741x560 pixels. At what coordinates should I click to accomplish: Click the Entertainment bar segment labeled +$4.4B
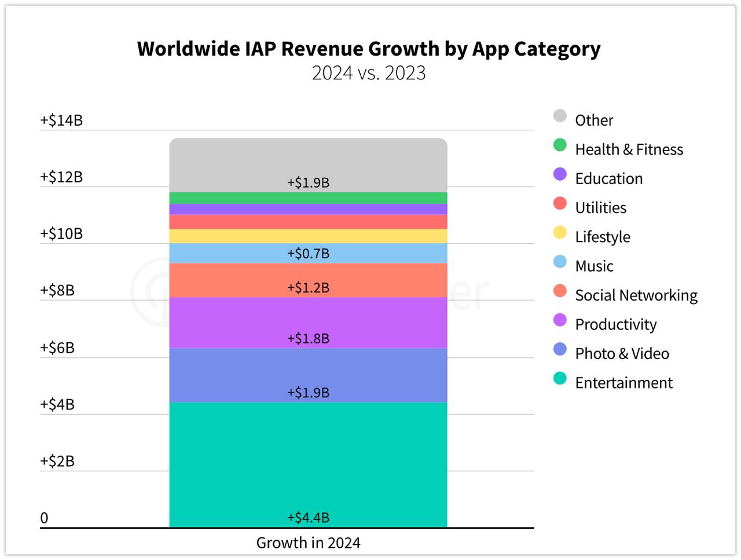(308, 463)
